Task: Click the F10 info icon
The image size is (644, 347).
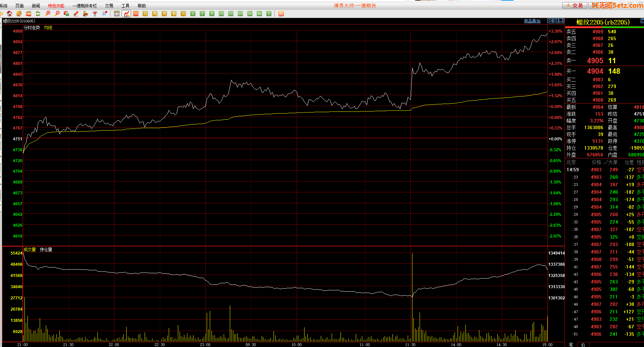Action: 29,14
